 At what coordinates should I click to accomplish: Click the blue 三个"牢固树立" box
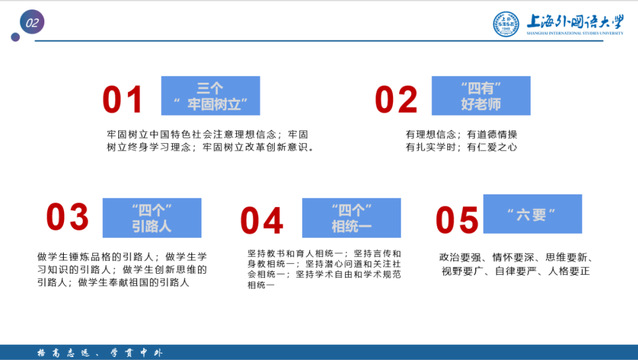(210, 96)
